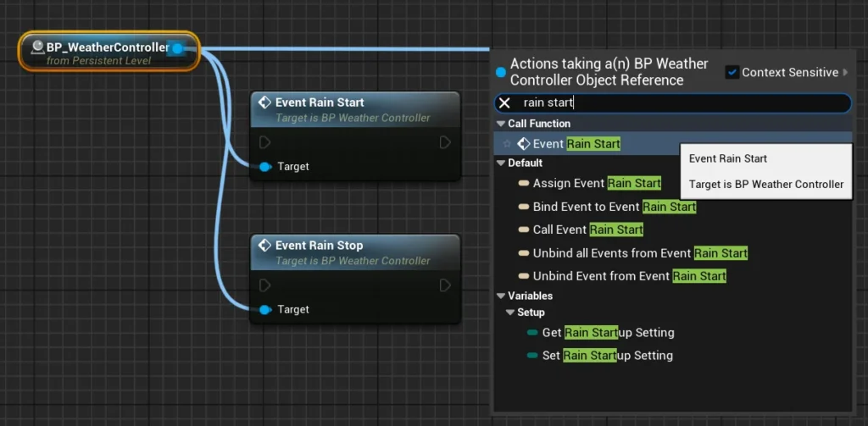Click the BP_WeatherController output pin
The height and width of the screenshot is (426, 868).
[177, 48]
